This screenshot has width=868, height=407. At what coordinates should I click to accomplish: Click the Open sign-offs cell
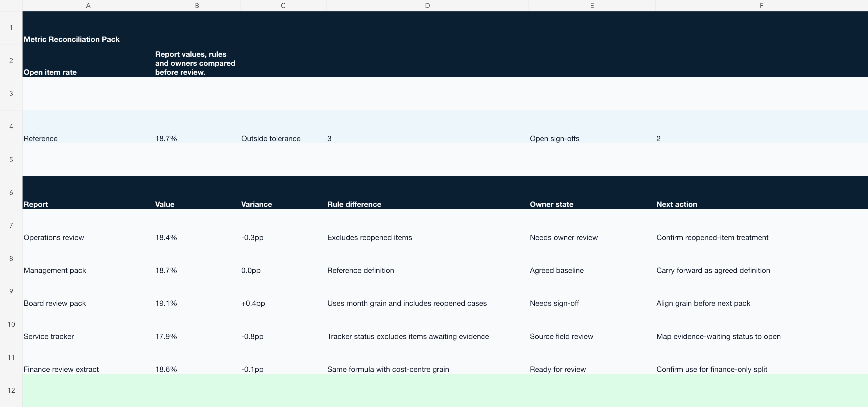[592, 126]
